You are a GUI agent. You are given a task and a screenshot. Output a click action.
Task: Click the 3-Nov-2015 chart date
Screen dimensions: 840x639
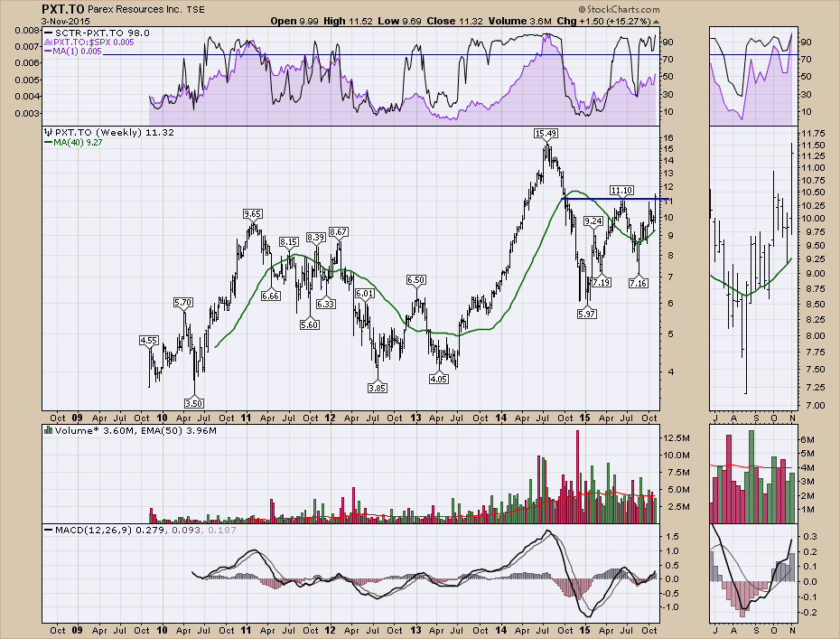(65, 22)
